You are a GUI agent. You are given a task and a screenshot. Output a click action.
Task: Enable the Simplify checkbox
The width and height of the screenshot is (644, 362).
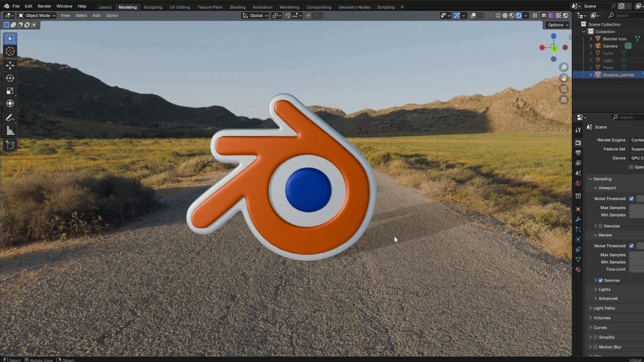[x=596, y=338]
